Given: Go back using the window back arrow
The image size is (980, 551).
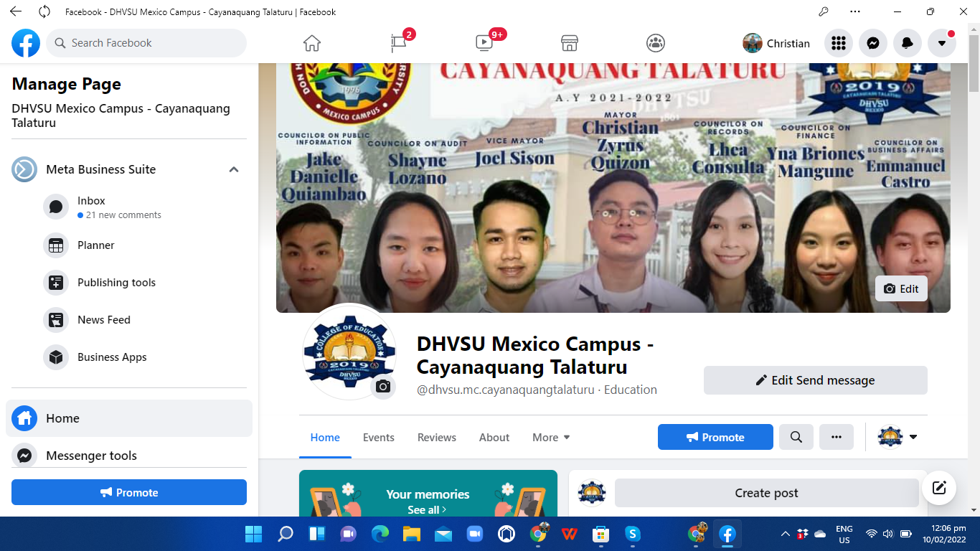Looking at the screenshot, I should click(16, 11).
